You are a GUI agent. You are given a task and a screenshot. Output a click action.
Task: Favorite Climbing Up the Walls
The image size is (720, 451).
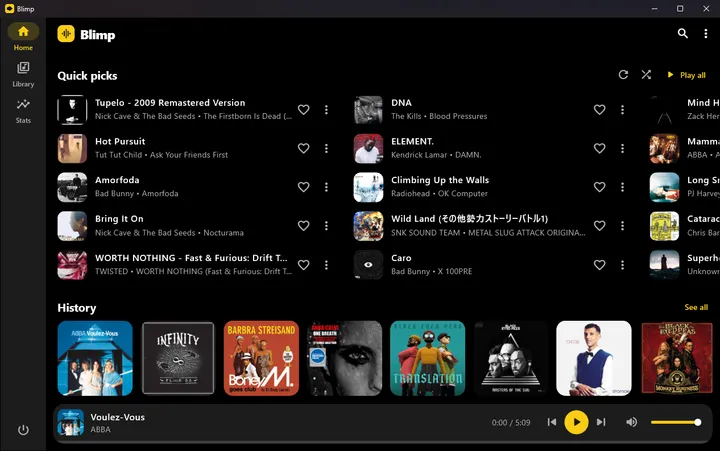tap(599, 187)
